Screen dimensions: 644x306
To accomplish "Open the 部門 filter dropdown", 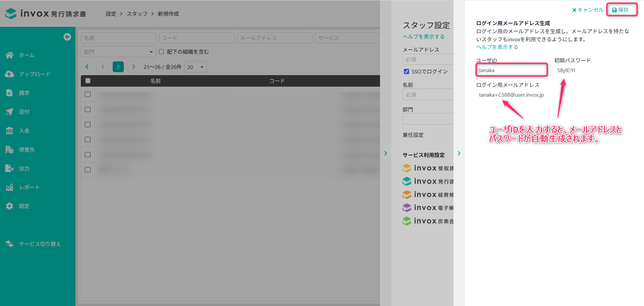I will [x=118, y=52].
